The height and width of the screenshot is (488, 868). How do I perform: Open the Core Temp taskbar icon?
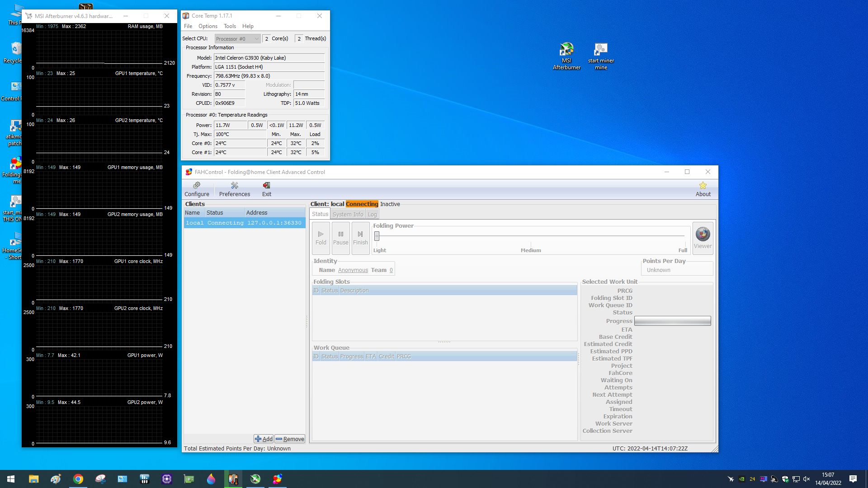[233, 479]
